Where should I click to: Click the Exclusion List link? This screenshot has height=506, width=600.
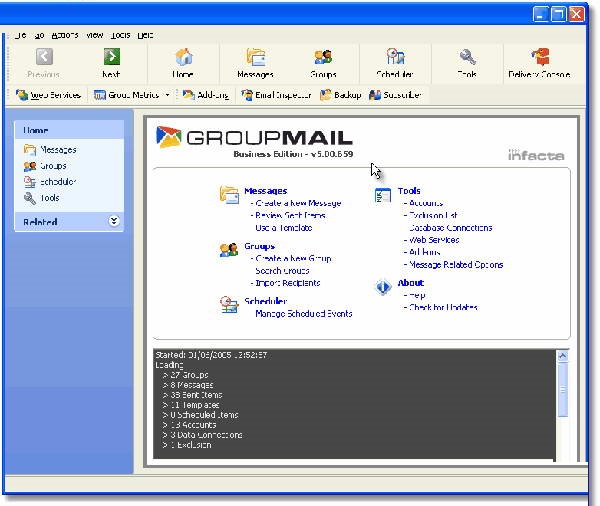433,215
